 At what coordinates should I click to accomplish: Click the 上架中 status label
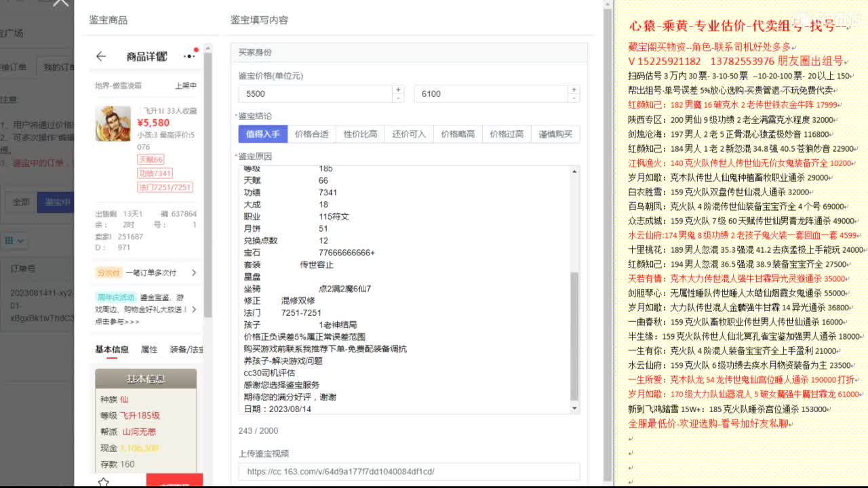[x=186, y=85]
